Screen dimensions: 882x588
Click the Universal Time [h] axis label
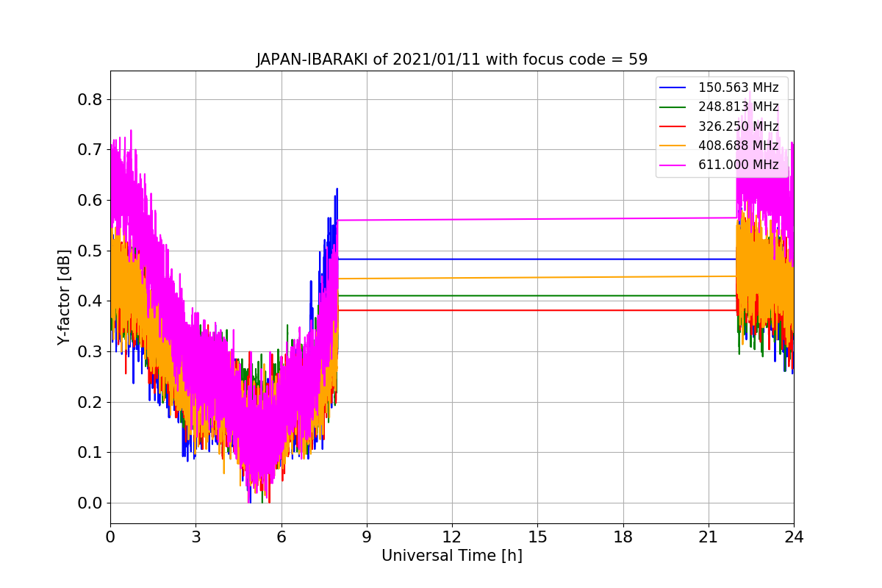452,556
